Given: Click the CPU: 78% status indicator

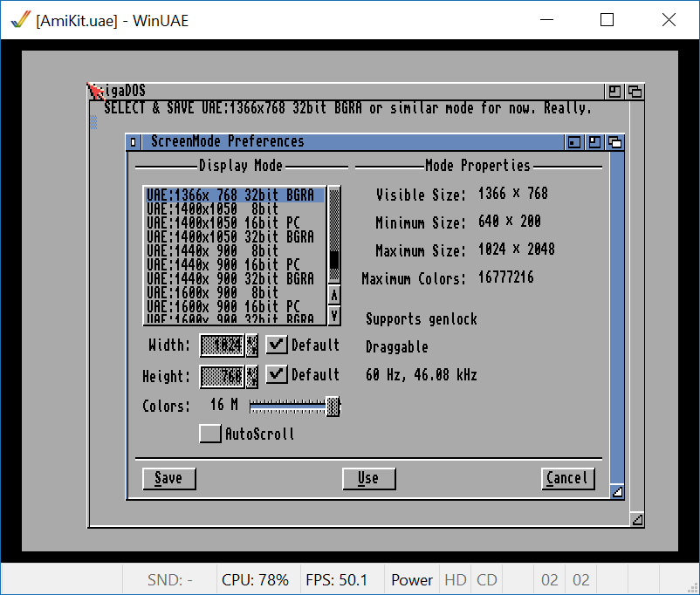Looking at the screenshot, I should (258, 580).
